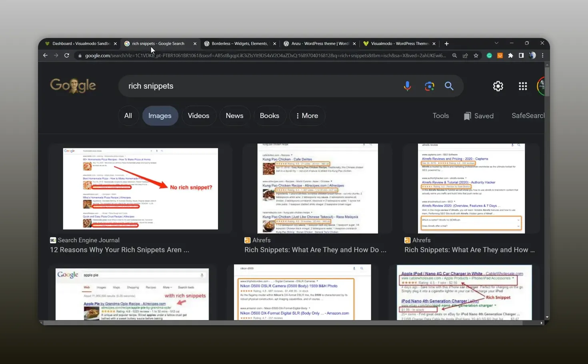Open the Extensions puzzle piece menu

[x=510, y=56]
